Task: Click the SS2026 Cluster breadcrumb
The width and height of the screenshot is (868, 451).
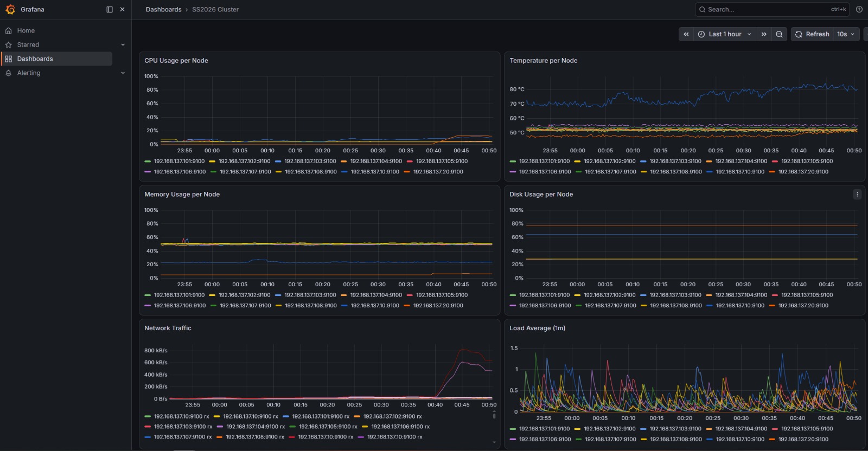Action: [215, 10]
